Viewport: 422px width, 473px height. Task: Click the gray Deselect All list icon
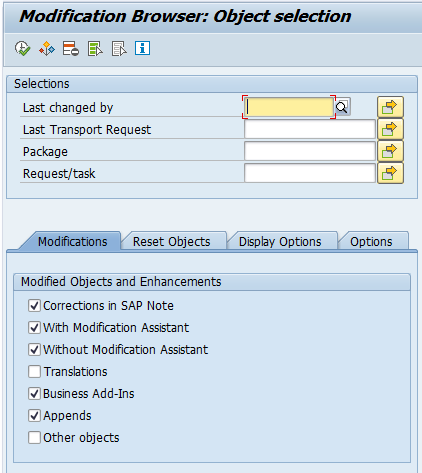pos(119,49)
